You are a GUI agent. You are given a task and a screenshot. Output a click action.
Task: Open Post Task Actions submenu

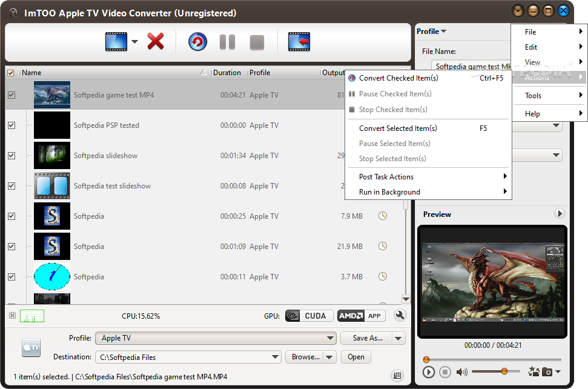(x=428, y=177)
